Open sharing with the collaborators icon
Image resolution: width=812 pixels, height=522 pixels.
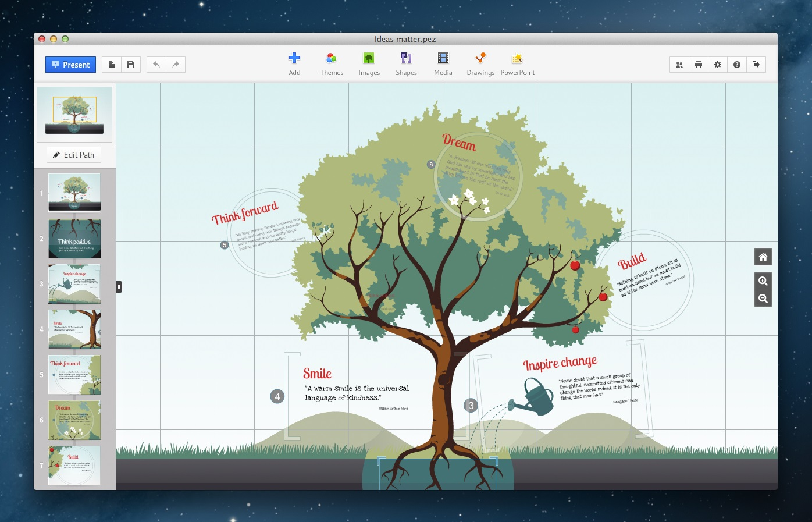click(x=679, y=65)
